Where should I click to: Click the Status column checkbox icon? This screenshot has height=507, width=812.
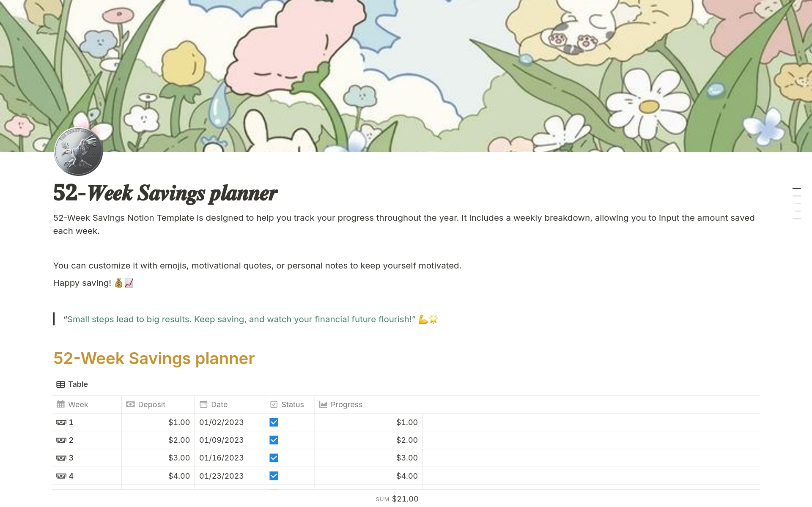tap(274, 404)
